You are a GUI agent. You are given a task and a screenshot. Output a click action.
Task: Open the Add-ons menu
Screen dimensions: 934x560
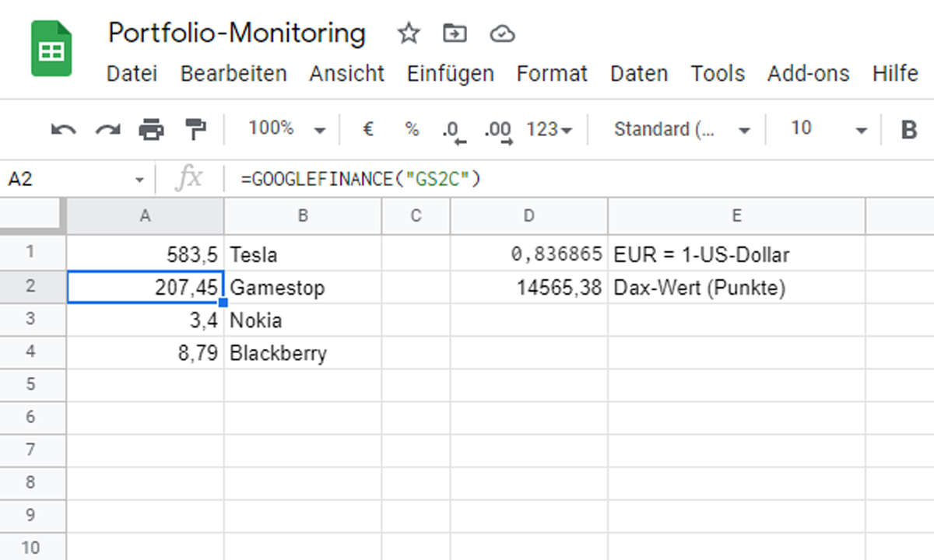pyautogui.click(x=809, y=74)
